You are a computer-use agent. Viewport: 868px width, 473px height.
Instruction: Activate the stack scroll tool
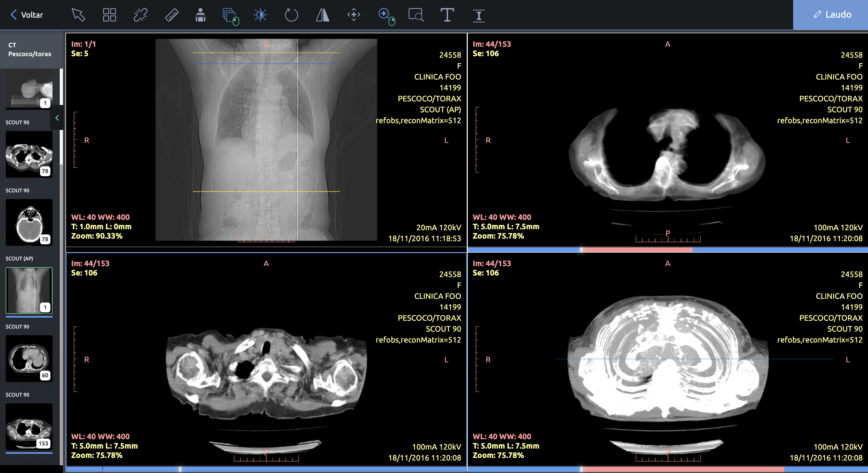pos(231,17)
